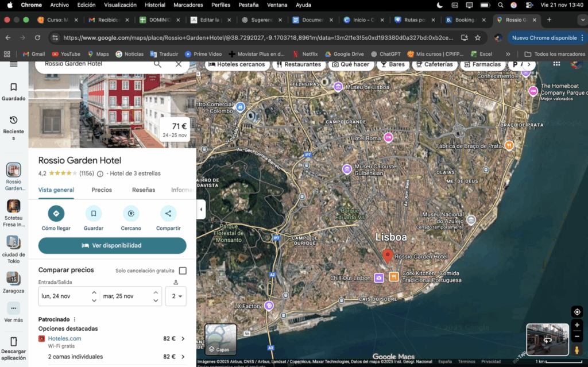588x367 pixels.
Task: Share the place with the Compartir icon
Action: click(x=168, y=214)
